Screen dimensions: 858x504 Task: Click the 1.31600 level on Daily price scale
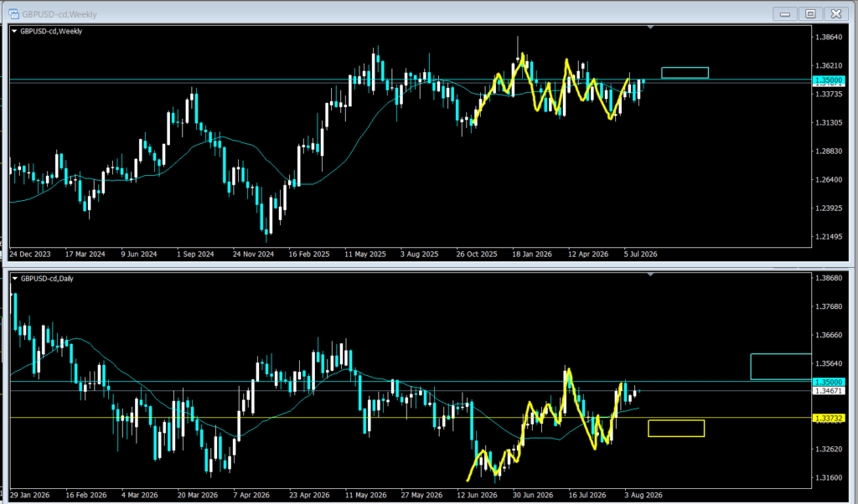point(828,477)
